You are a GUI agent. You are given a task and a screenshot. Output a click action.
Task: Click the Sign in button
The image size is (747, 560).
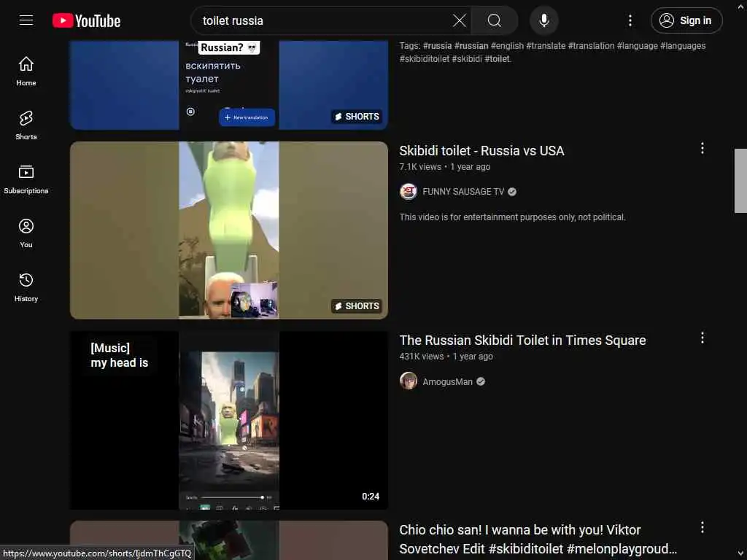[686, 20]
